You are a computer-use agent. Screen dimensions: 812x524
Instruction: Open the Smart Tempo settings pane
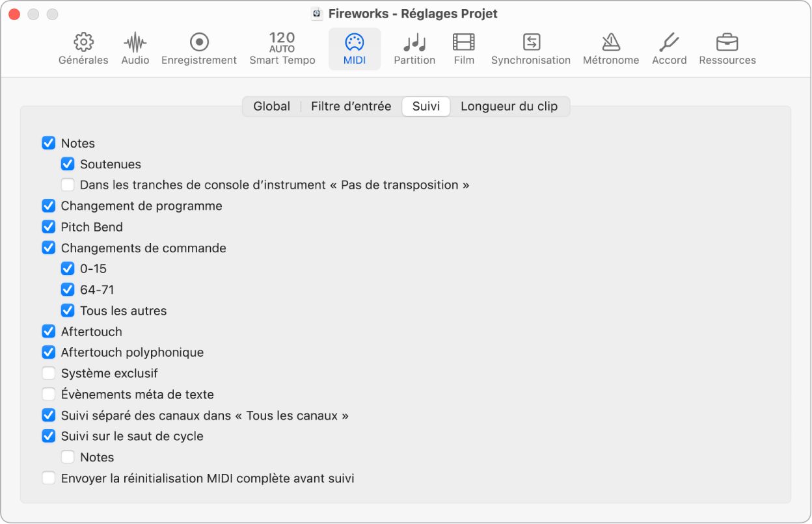coord(282,49)
